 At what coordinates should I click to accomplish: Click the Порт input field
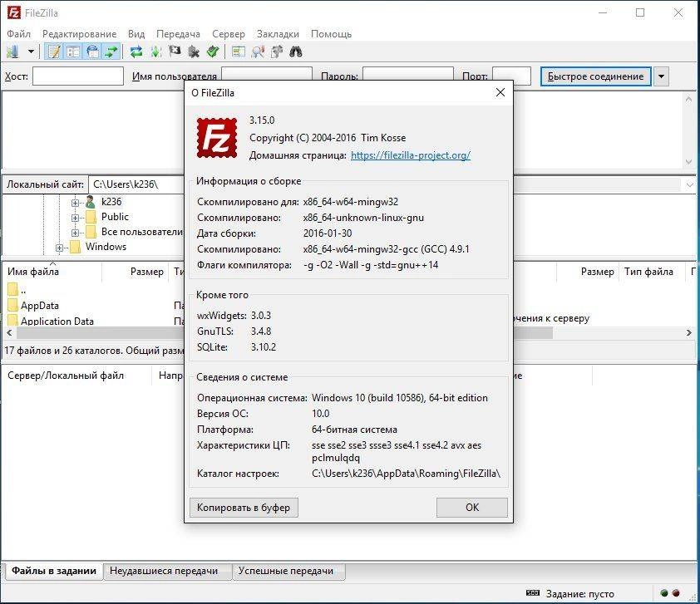[511, 76]
